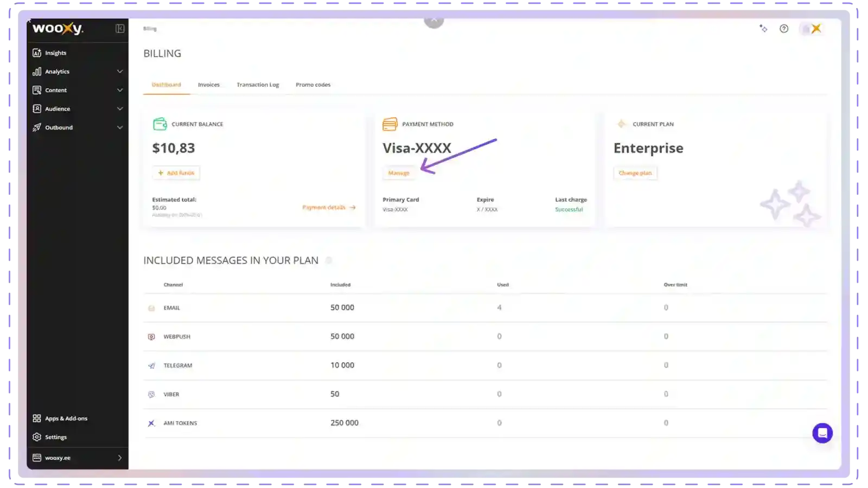Screen dimensions: 868x488
Task: Open the wooxy.ee account switcher
Action: (x=78, y=458)
